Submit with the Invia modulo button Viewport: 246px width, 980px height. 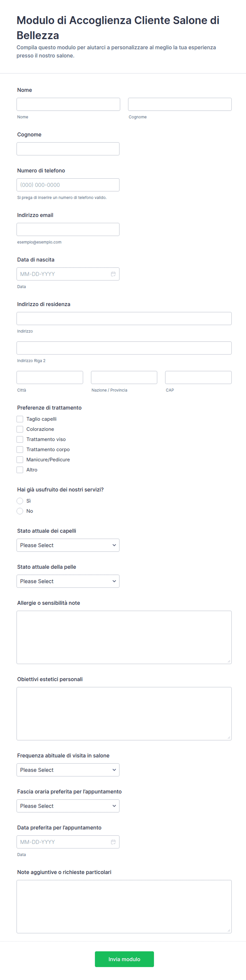124,959
